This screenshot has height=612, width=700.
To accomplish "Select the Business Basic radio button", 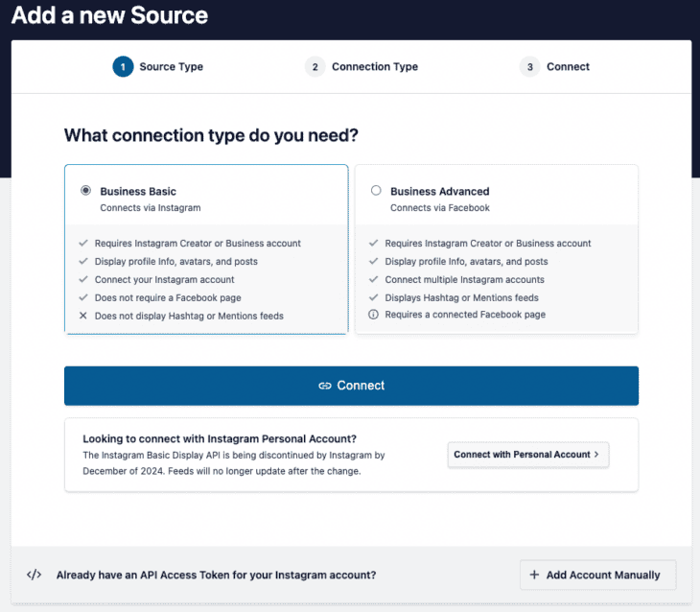I will coord(85,191).
